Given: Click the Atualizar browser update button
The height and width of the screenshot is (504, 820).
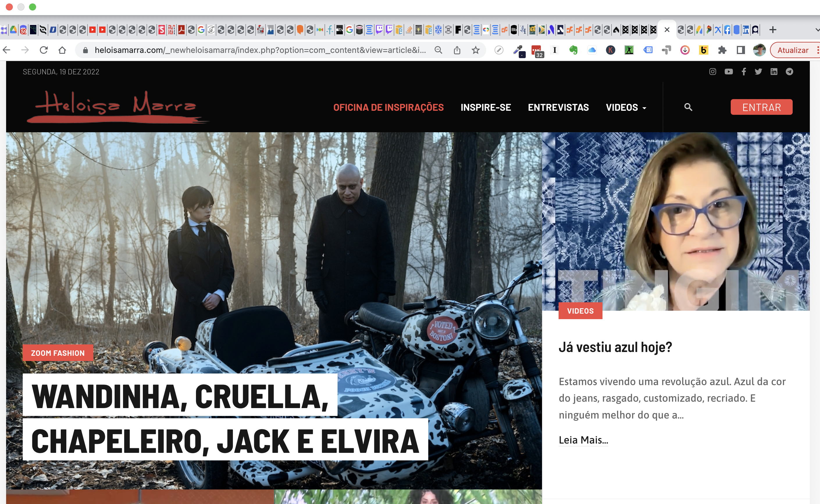Looking at the screenshot, I should pos(793,50).
